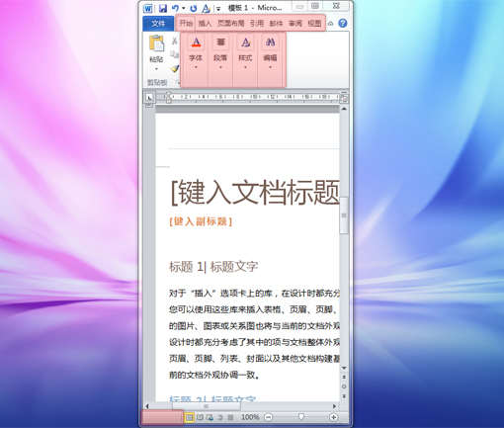Image resolution: width=504 pixels, height=428 pixels.
Task: Click the Cut scissors icon
Action: point(174,41)
